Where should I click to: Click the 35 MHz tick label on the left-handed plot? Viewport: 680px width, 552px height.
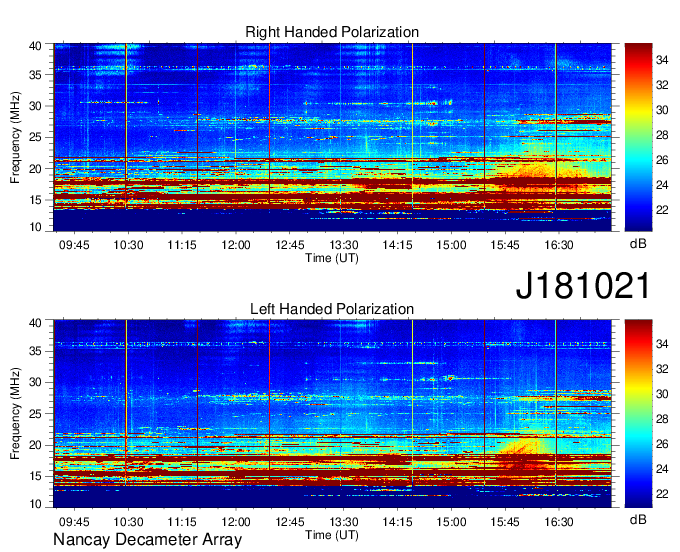[36, 351]
